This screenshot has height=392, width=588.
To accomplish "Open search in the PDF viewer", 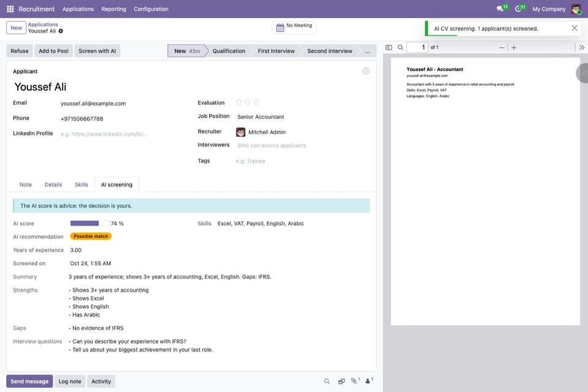I will [400, 48].
